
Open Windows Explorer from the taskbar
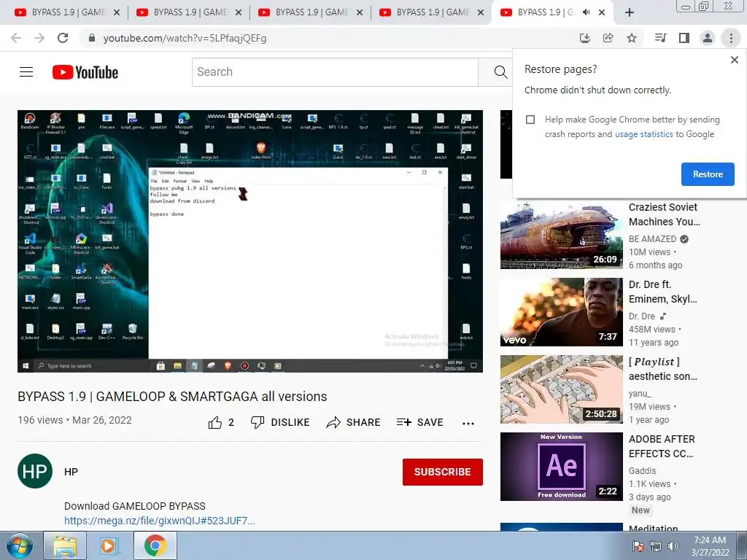tap(65, 545)
